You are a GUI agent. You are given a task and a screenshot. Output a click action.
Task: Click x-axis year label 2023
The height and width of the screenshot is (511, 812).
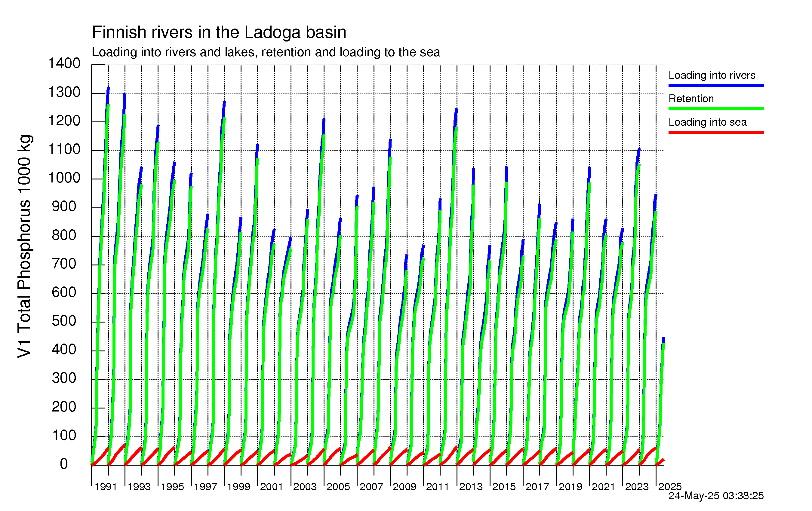click(637, 487)
